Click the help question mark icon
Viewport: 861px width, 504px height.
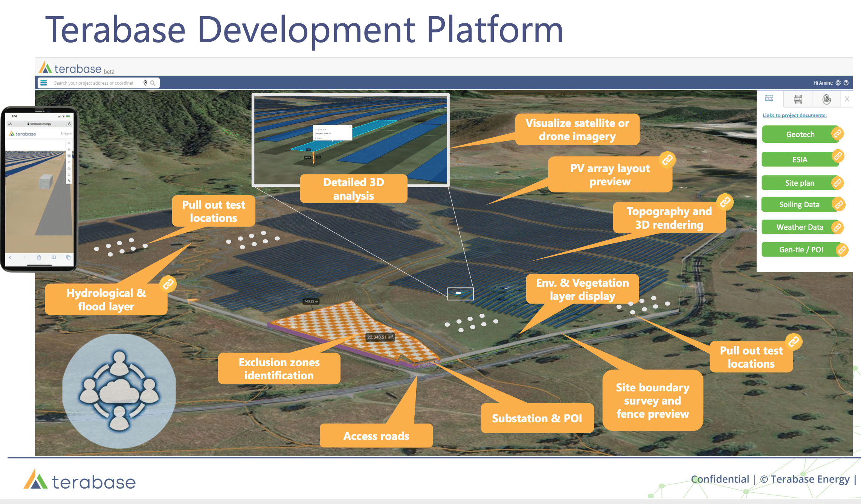tap(847, 82)
